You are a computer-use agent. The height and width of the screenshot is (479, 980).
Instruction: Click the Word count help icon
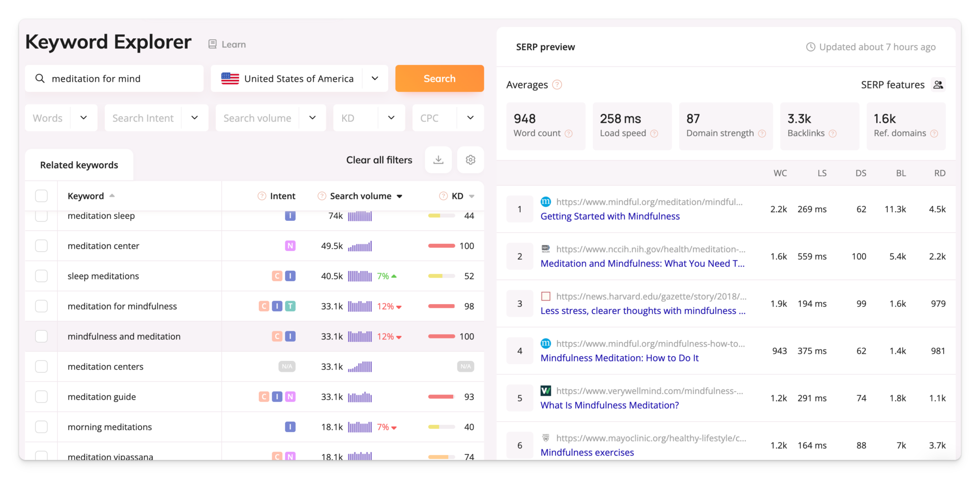[569, 134]
